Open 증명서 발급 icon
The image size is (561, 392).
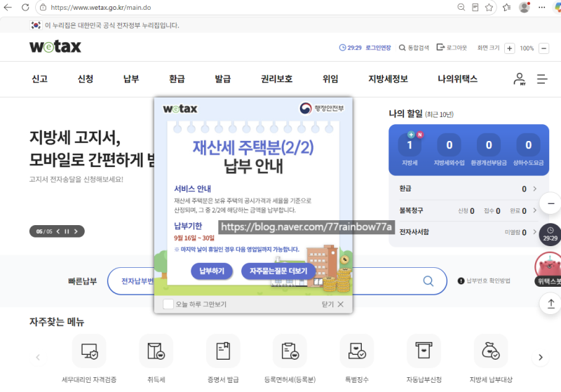pos(223,351)
